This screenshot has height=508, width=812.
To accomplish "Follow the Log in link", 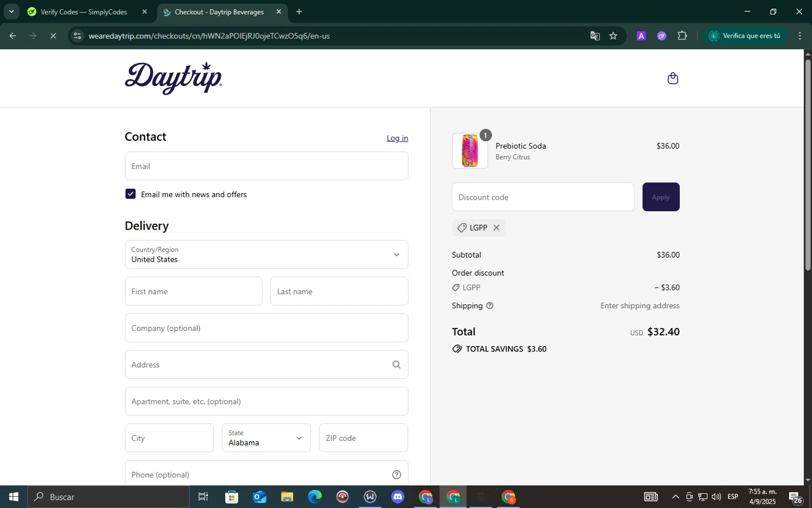I will coord(397,138).
